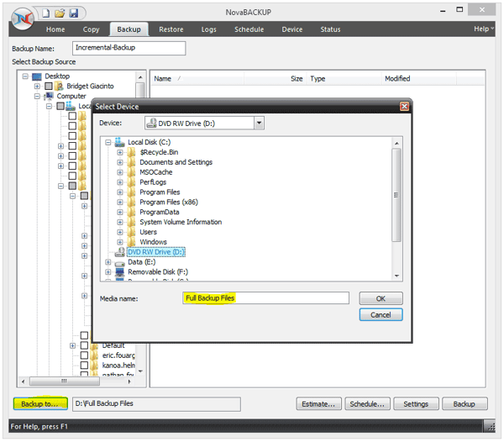Viewport: 504px width, 442px height.
Task: Select the Program Files folder in dialog
Action: pyautogui.click(x=160, y=192)
